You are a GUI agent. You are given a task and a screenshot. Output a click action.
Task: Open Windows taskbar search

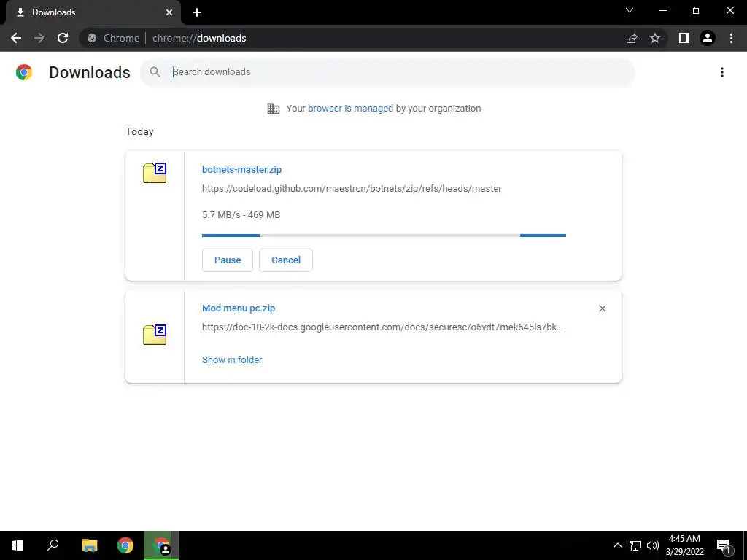[53, 545]
